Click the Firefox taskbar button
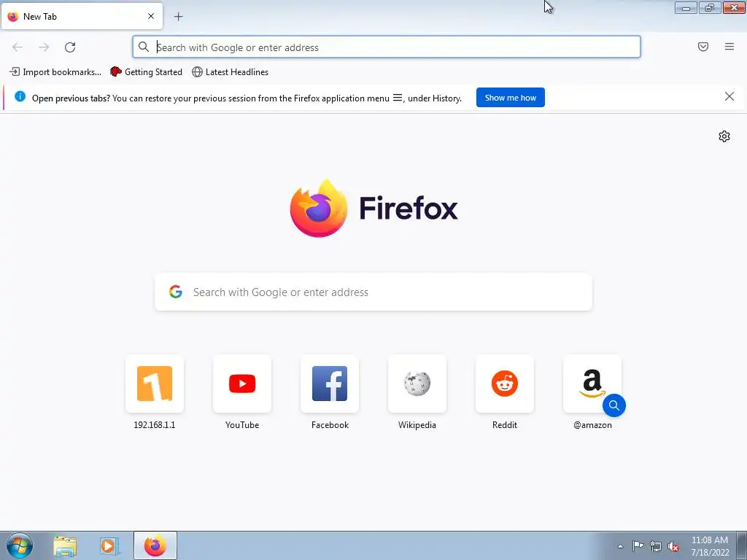 [x=155, y=545]
